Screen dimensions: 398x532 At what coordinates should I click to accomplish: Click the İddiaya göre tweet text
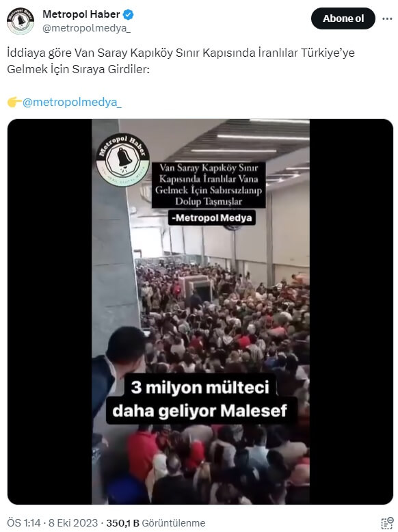(181, 61)
